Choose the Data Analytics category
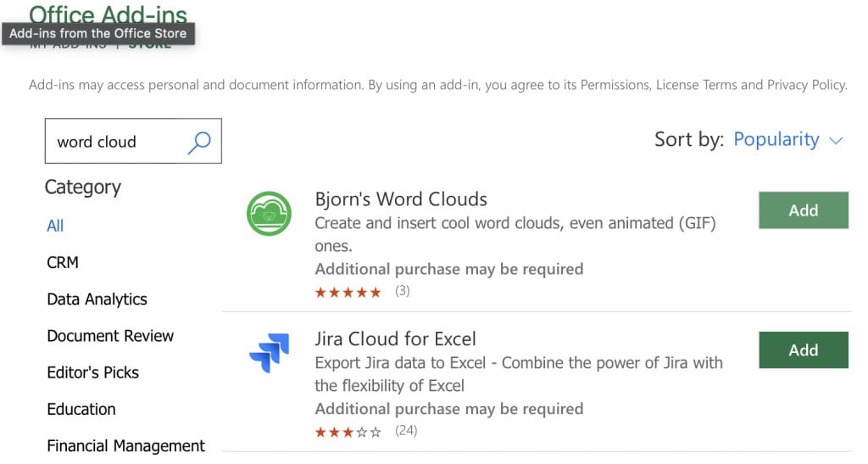Viewport: 868px width, 464px height. click(x=97, y=299)
